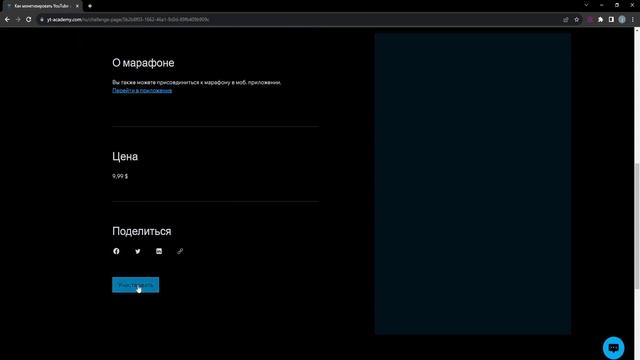Click the heading Цена
Image resolution: width=640 pixels, height=360 pixels.
(x=125, y=156)
